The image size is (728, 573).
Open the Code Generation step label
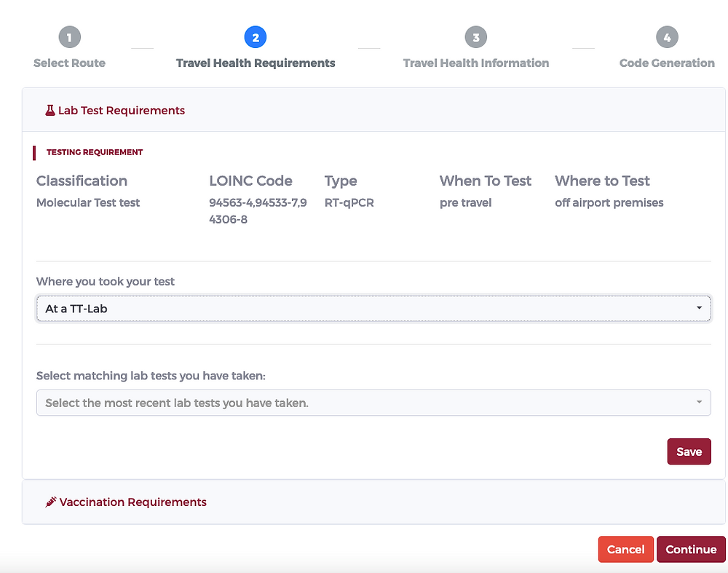[x=667, y=63]
